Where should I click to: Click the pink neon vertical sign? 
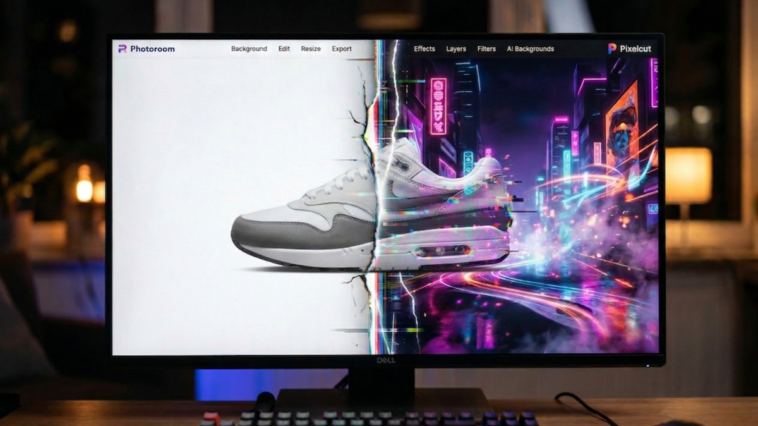coord(438,106)
